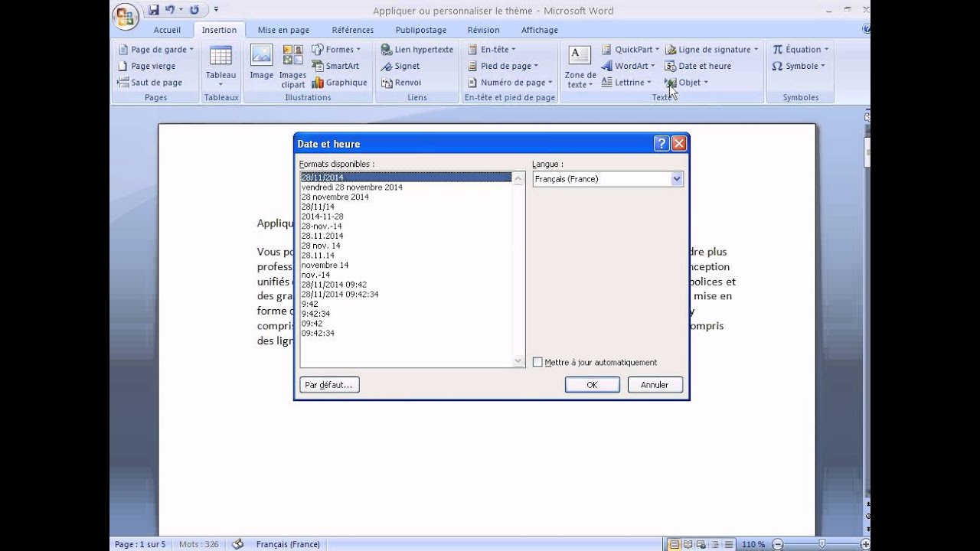Viewport: 980px width, 551px height.
Task: Click the 110 % zoom level
Action: (753, 544)
